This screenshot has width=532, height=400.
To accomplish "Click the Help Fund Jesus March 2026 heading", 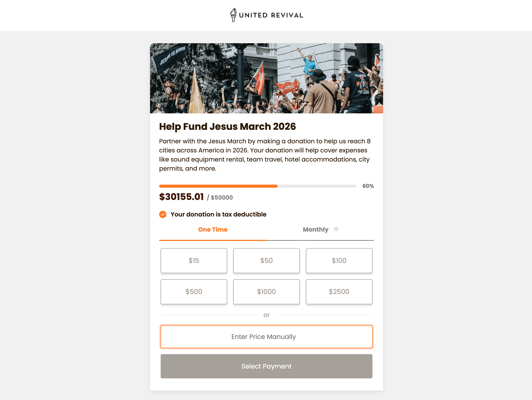I will coord(228,126).
